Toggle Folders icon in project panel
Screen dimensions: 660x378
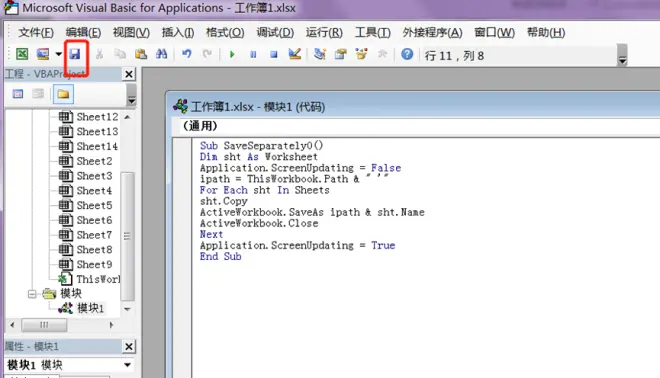coord(63,94)
